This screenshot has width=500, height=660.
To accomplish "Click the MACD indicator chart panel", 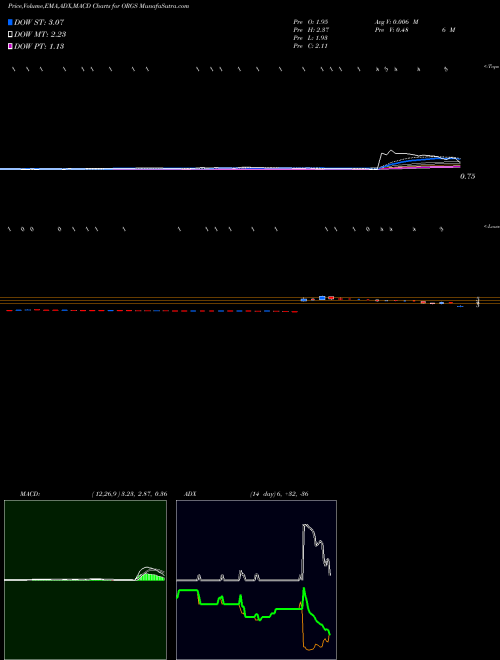I will pyautogui.click(x=85, y=580).
